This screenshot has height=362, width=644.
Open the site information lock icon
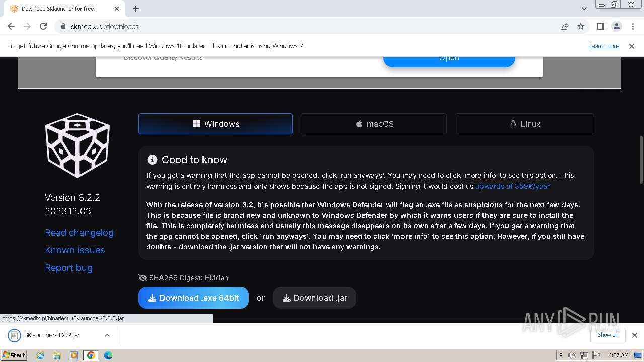point(63,27)
